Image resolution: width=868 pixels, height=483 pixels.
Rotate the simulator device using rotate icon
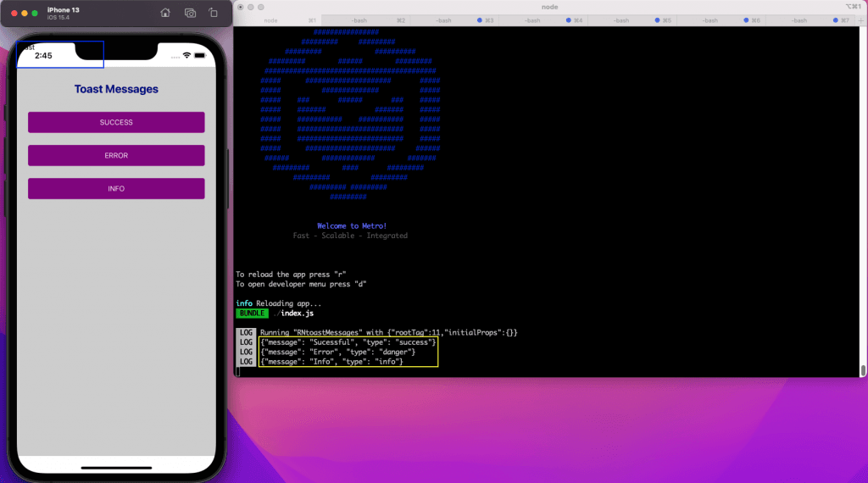pos(214,13)
